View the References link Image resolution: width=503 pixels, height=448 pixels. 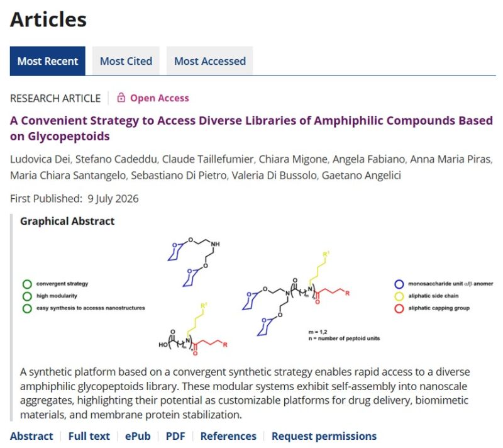(x=228, y=436)
